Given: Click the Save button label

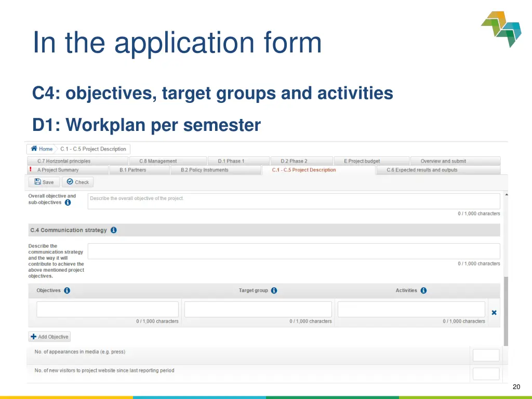Looking at the screenshot, I should 48,182.
